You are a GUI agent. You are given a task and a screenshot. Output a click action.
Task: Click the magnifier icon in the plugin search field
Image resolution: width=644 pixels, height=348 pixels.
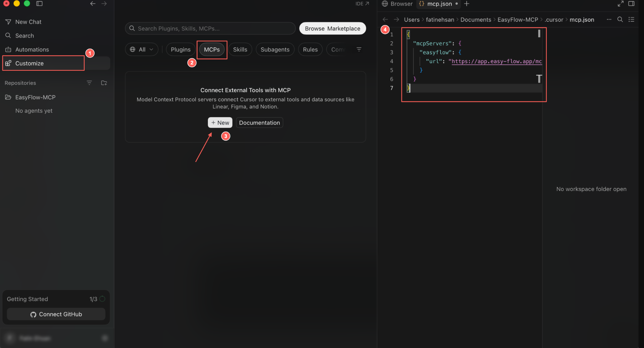point(132,28)
